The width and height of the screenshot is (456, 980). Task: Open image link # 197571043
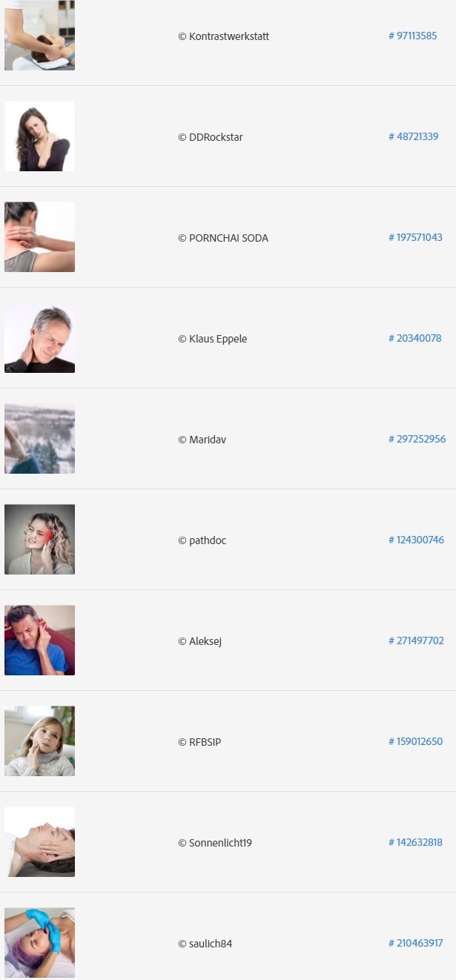[x=415, y=237]
